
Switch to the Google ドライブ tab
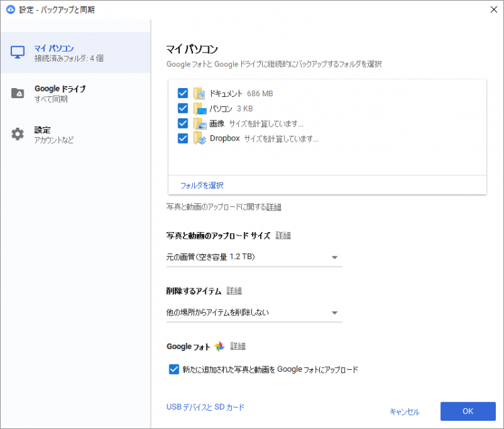(75, 93)
